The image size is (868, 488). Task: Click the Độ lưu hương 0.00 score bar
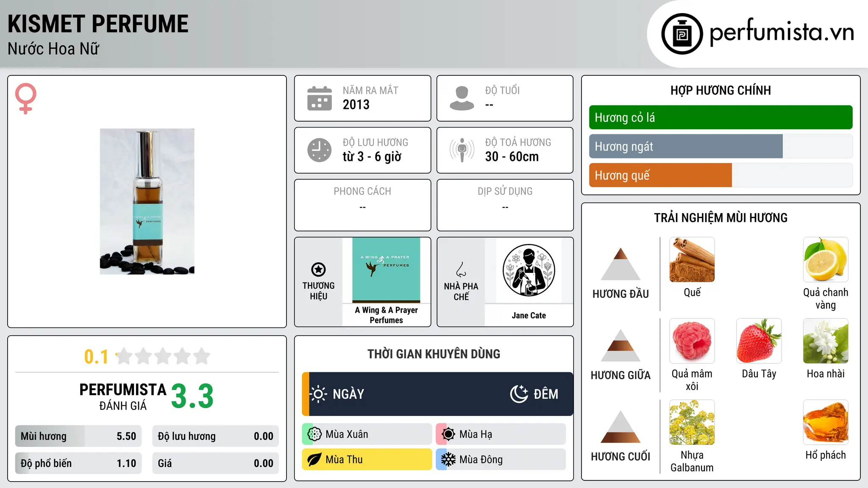click(216, 436)
